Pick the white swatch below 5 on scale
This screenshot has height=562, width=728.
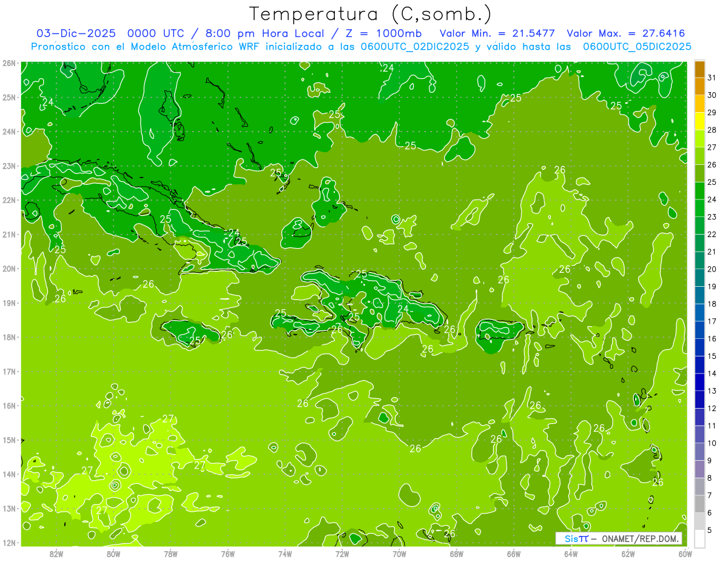click(x=699, y=538)
